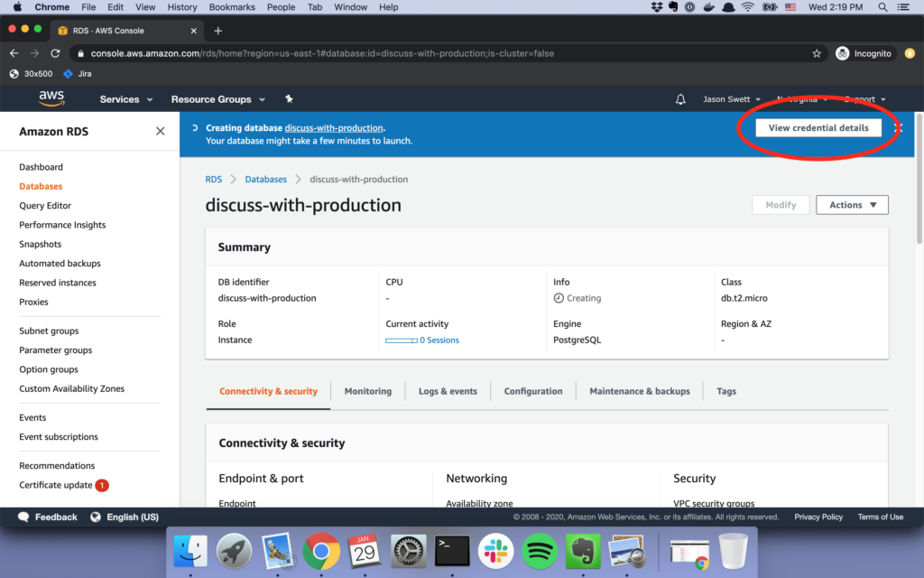The width and height of the screenshot is (924, 578).
Task: Open the notifications bell icon
Action: (680, 99)
